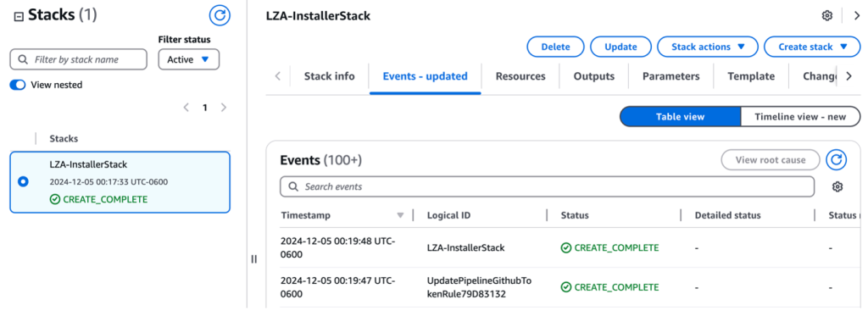
Task: Open the Parameters tab
Action: click(x=671, y=76)
